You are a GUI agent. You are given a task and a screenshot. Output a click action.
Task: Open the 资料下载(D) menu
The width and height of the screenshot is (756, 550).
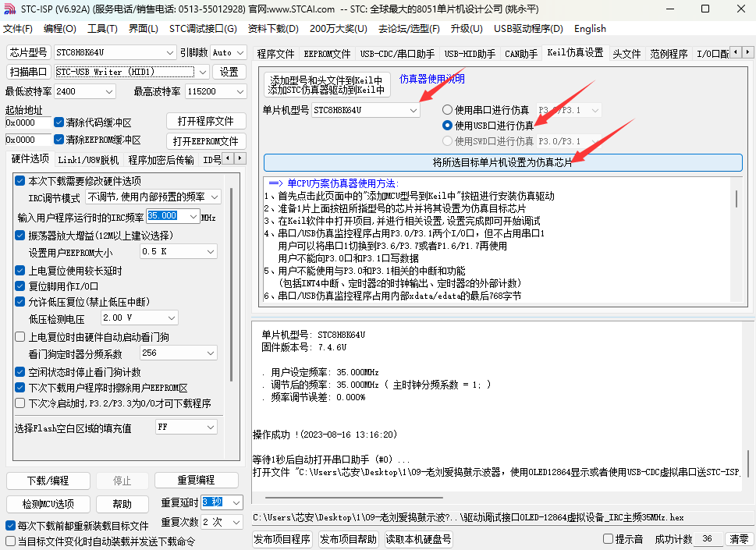273,28
